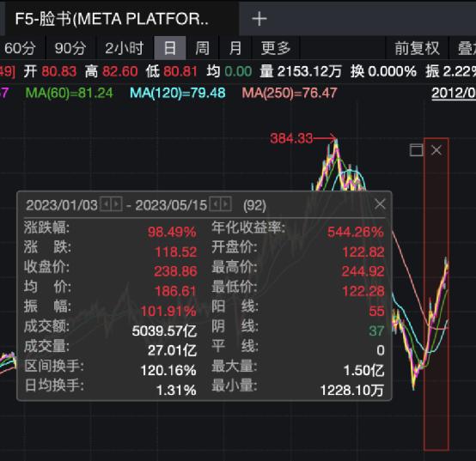
Task: Click the 阴线 count 37
Action: pyautogui.click(x=376, y=331)
